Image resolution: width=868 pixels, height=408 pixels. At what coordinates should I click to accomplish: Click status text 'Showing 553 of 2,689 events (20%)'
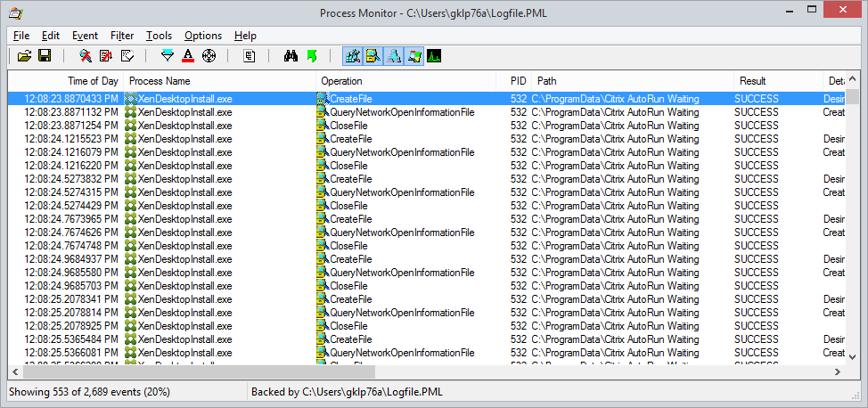[90, 392]
